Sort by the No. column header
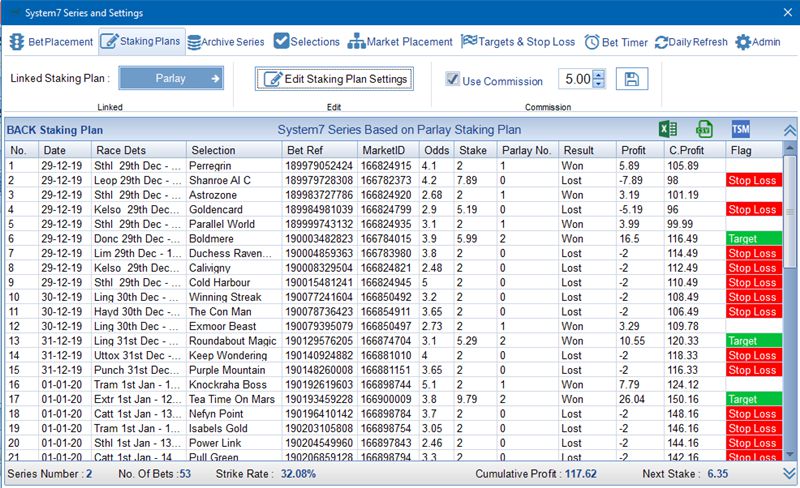This screenshot has height=488, width=800. (22, 150)
